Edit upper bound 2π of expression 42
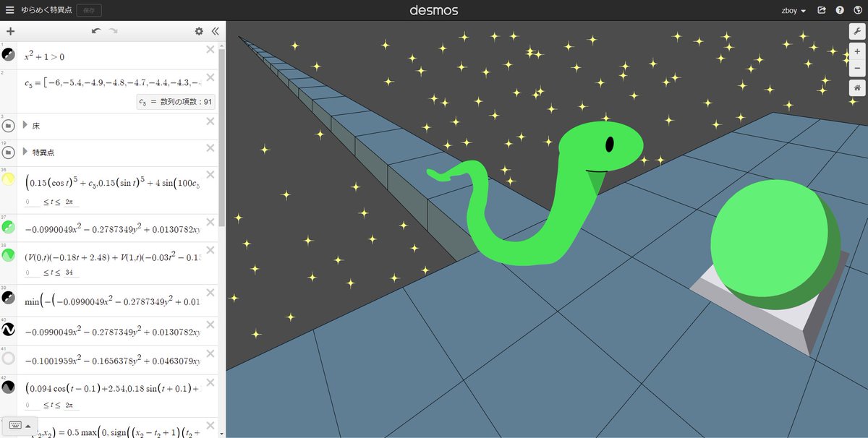Viewport: 868px width, 438px height. click(72, 406)
